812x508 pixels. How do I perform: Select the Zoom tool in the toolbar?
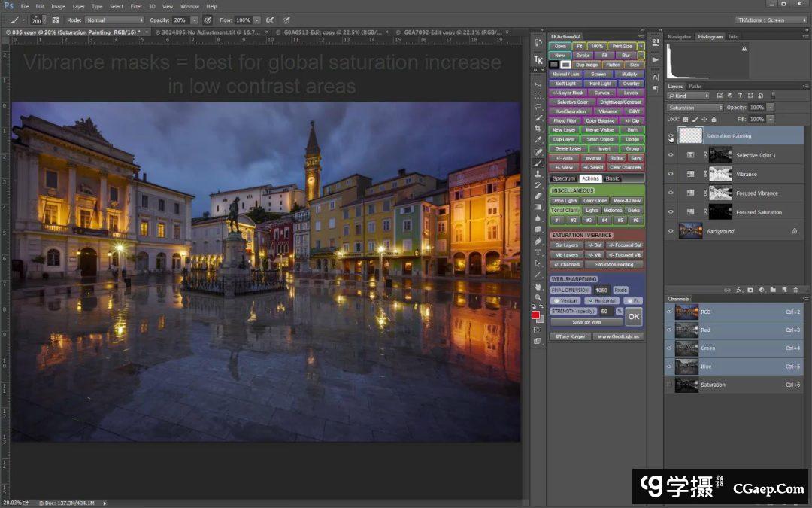click(538, 297)
